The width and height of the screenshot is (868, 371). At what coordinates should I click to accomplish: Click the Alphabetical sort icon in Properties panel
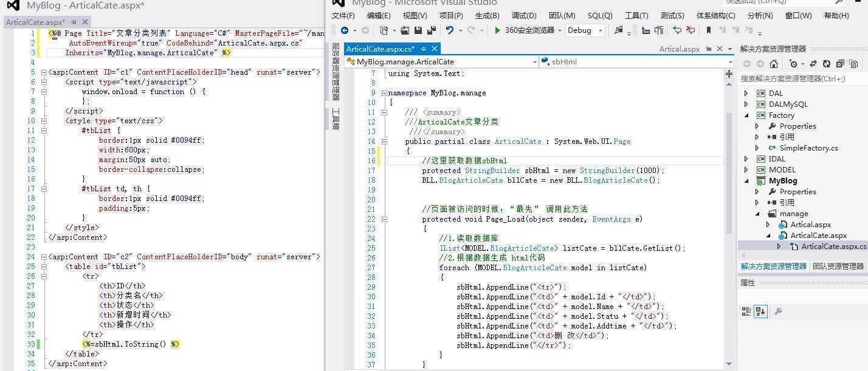tap(760, 311)
